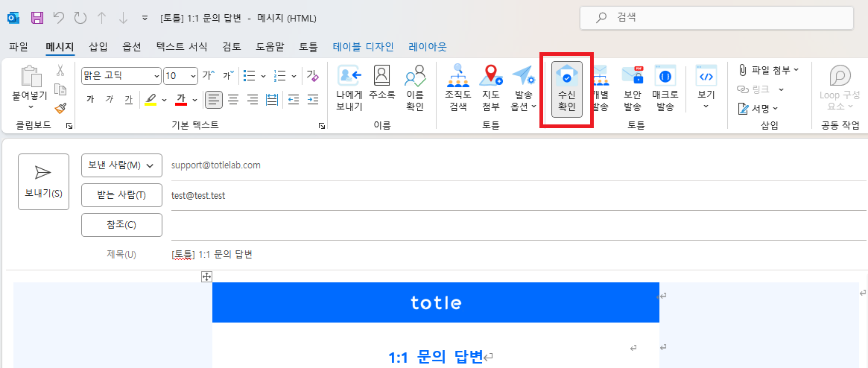Click the 받는 사람 recipients button
This screenshot has width=868, height=368.
point(121,195)
